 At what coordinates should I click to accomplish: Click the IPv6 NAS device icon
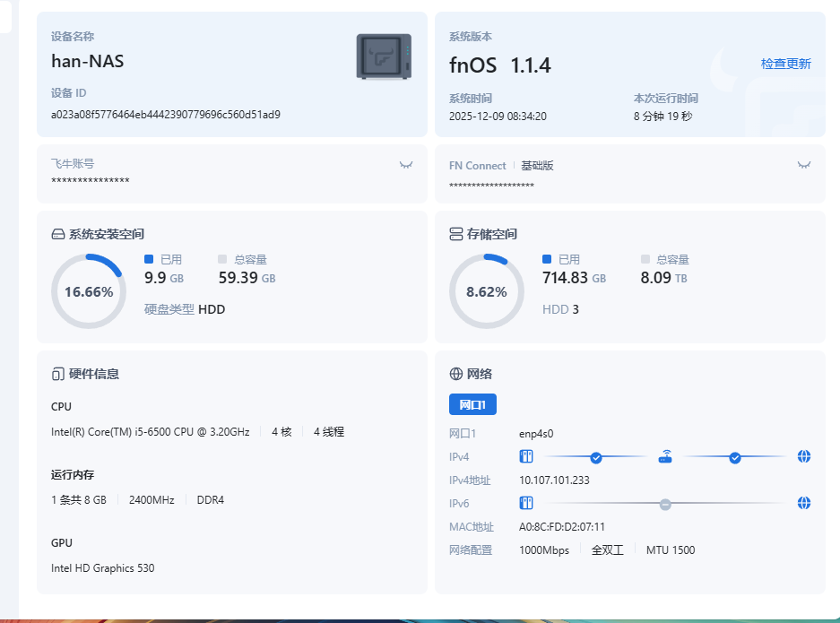526,503
